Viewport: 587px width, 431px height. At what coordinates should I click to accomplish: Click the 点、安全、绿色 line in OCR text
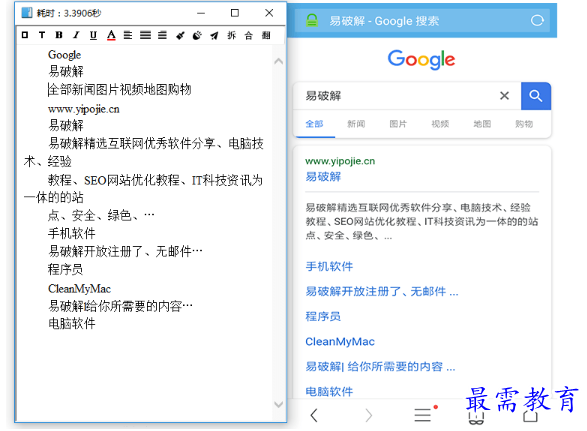pos(101,215)
